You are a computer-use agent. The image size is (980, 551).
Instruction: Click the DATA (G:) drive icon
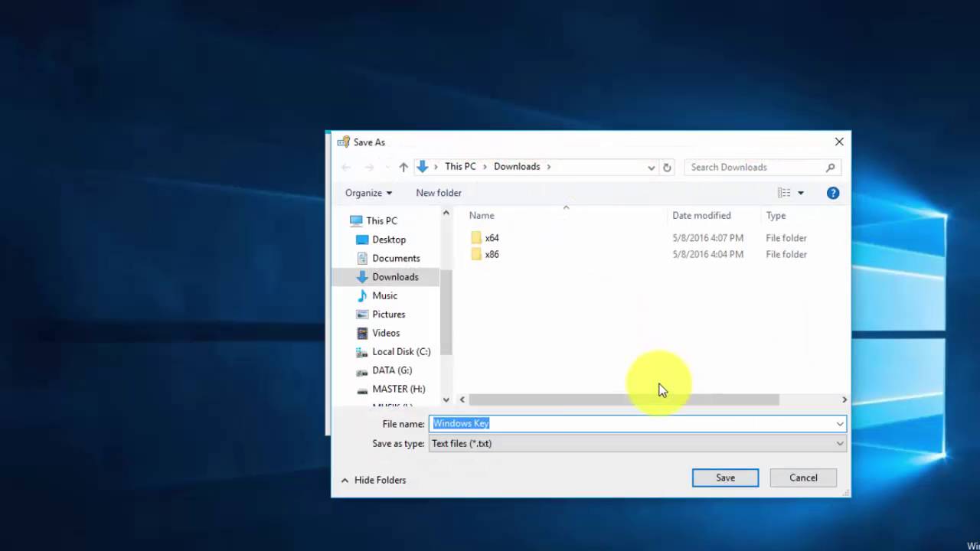[x=362, y=371]
